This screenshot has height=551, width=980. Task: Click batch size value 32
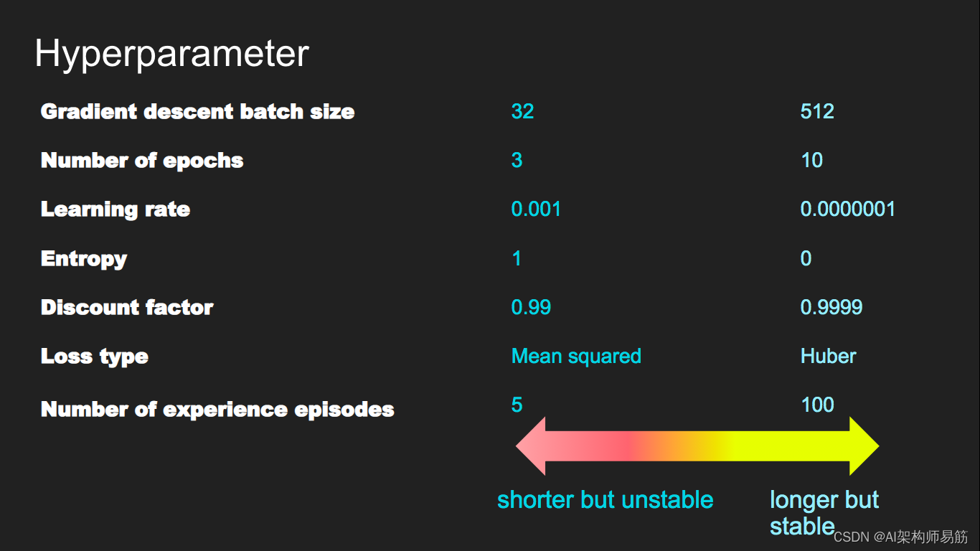pyautogui.click(x=522, y=112)
